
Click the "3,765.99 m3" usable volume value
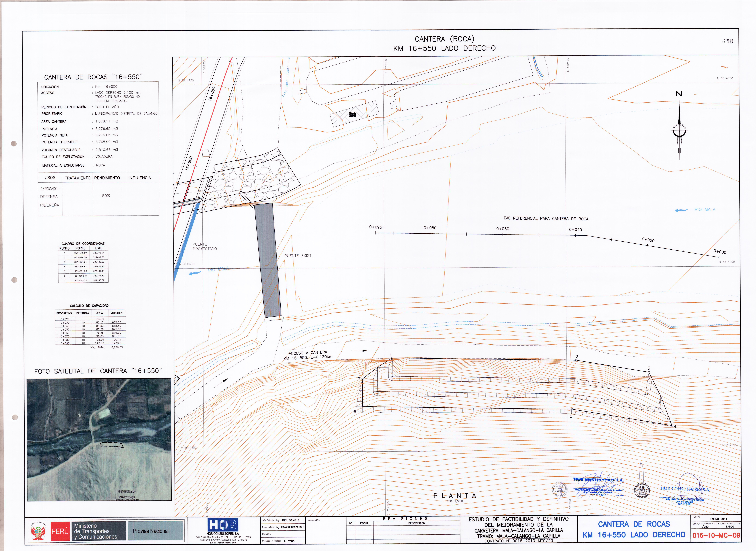pos(107,142)
